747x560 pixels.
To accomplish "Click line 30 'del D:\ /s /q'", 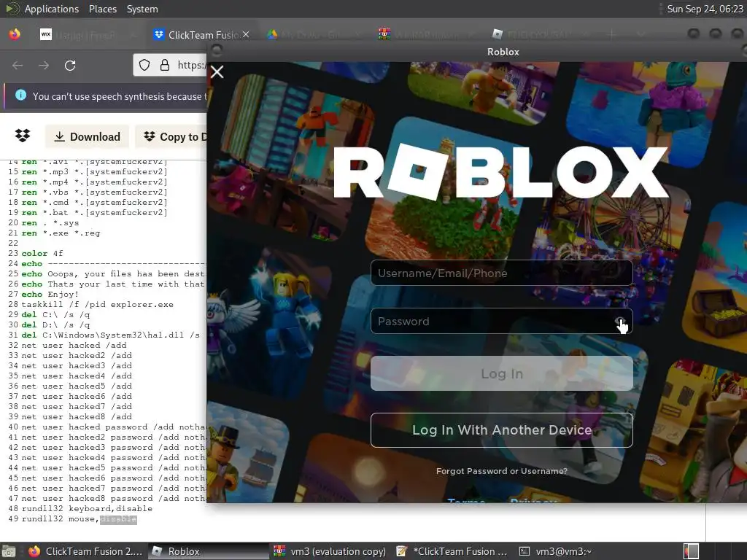I will [x=55, y=324].
